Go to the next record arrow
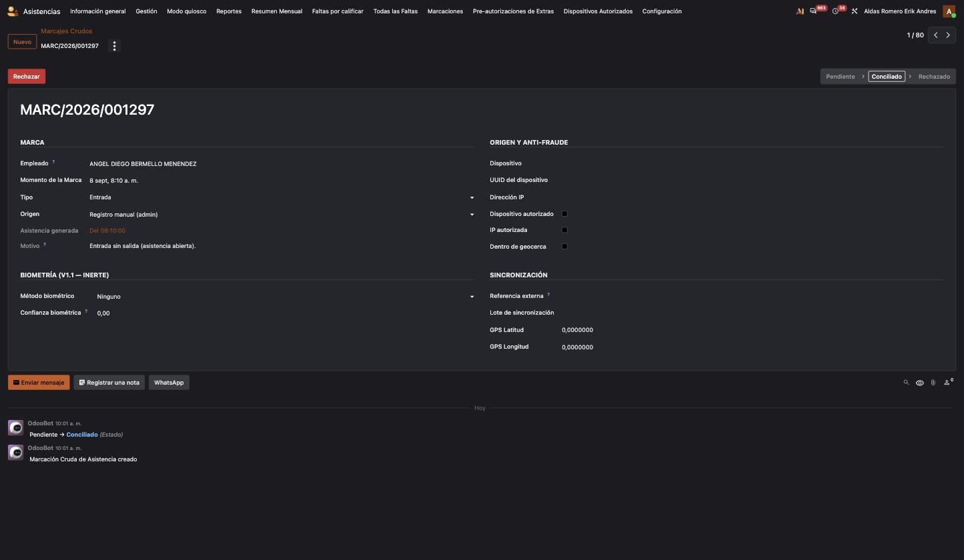Screen dimensions: 964x560 (948, 35)
